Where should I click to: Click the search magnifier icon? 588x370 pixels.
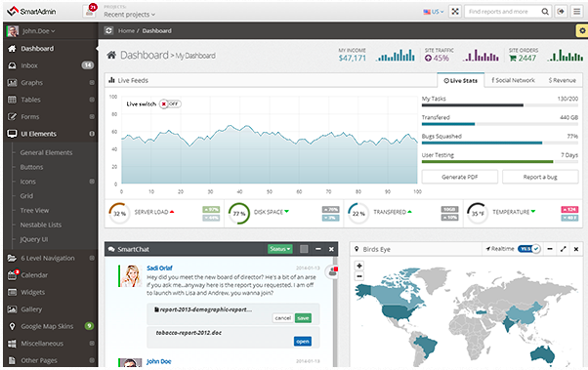tap(545, 12)
